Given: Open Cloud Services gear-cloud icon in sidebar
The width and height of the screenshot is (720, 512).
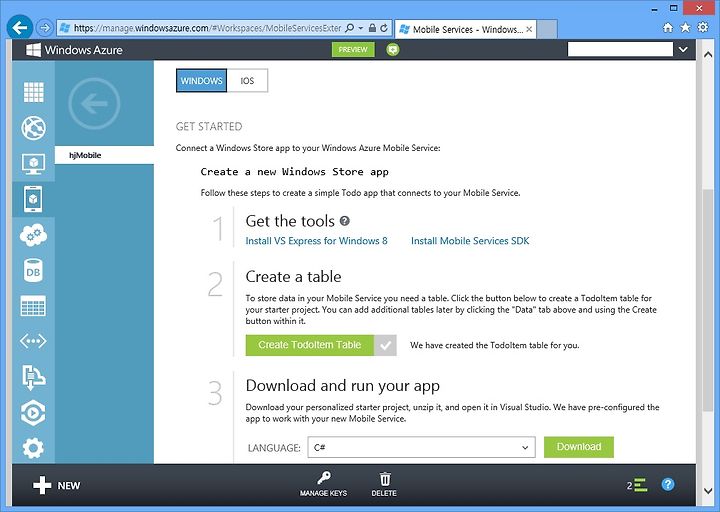Looking at the screenshot, I should coord(34,235).
